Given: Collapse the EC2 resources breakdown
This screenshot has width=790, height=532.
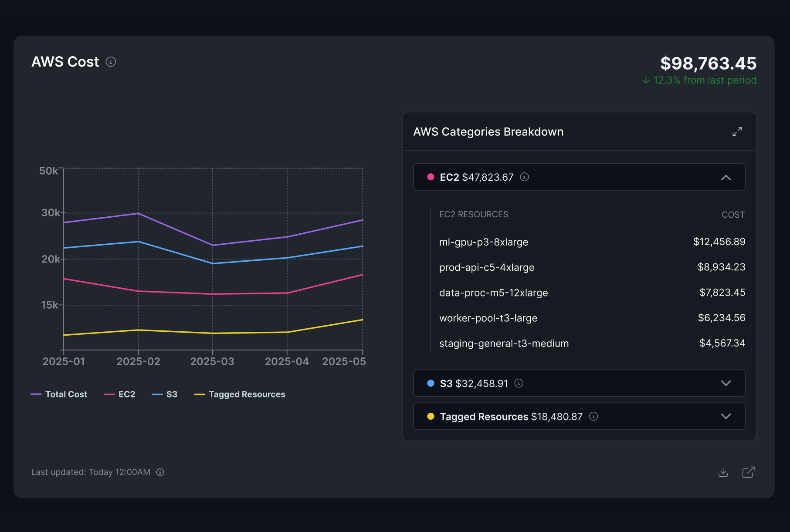Looking at the screenshot, I should click(x=726, y=177).
